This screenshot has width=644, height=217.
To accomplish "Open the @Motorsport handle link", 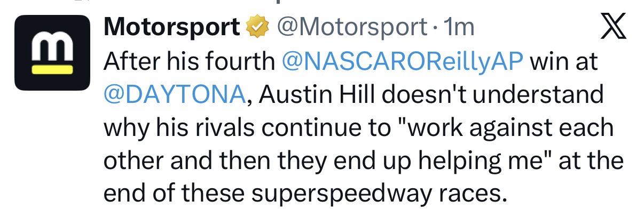I will pos(351,27).
